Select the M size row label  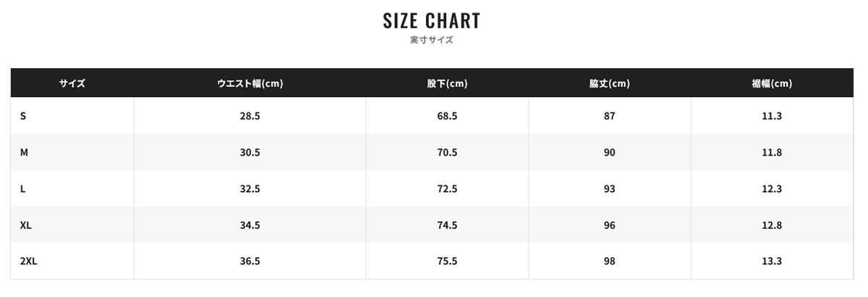24,152
